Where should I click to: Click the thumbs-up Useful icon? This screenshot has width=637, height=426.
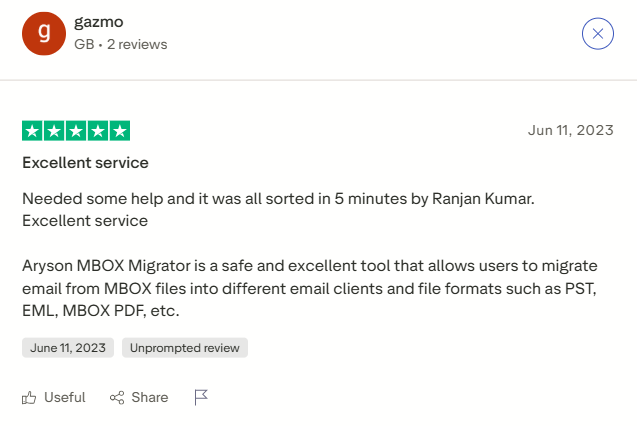(29, 397)
